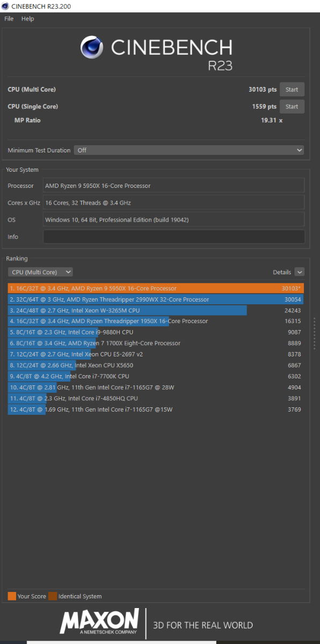
Task: Expand the Details dropdown arrow
Action: [299, 272]
